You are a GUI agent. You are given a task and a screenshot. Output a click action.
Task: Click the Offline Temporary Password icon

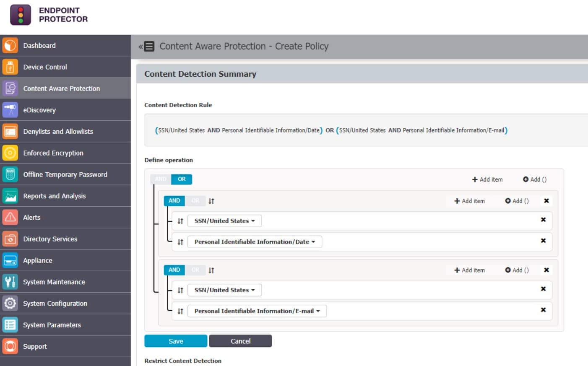pos(10,174)
